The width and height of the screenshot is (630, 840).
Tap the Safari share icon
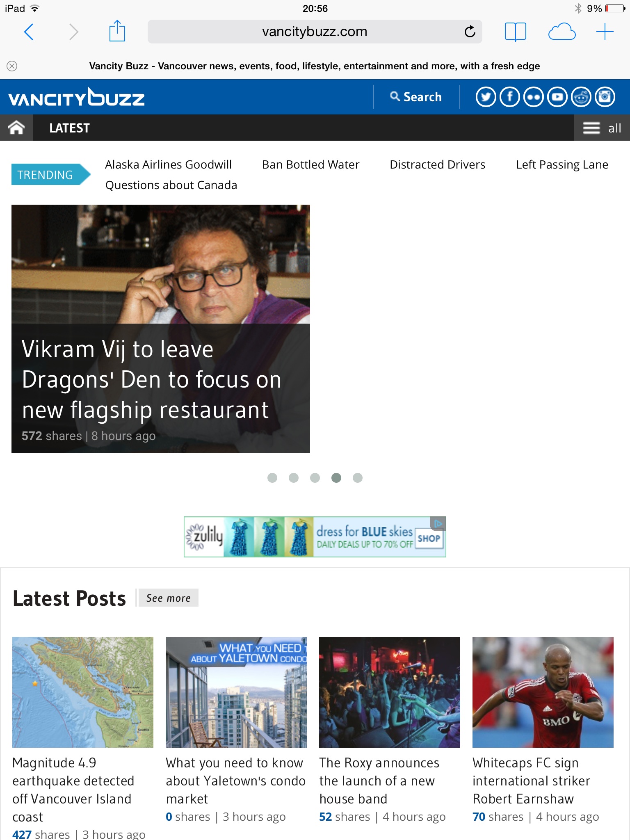[x=117, y=32]
